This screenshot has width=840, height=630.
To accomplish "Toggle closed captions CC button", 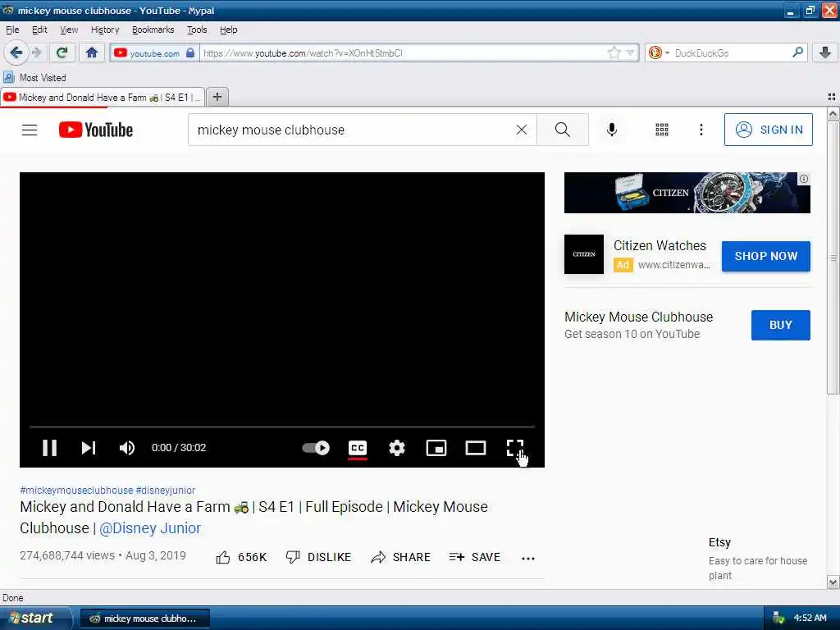I will (358, 448).
